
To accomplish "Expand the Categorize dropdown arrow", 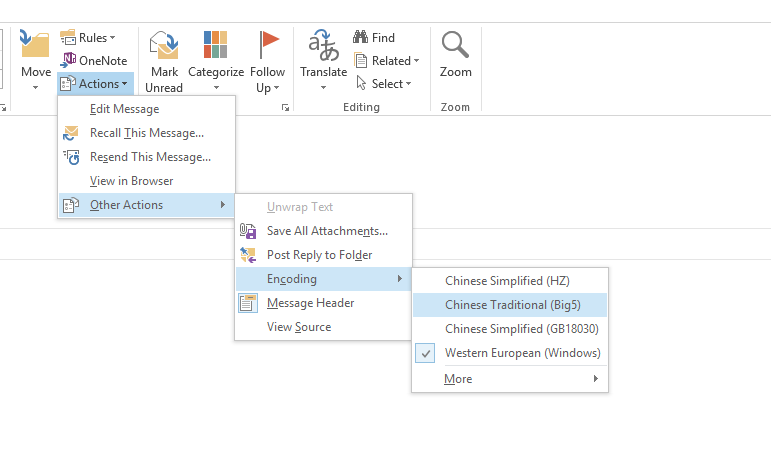I will [x=216, y=88].
